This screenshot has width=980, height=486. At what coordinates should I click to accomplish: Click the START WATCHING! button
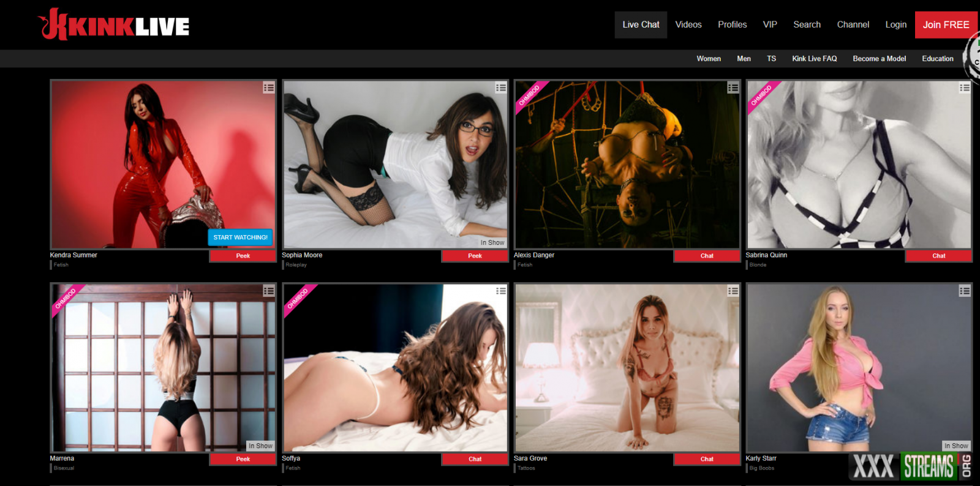240,237
